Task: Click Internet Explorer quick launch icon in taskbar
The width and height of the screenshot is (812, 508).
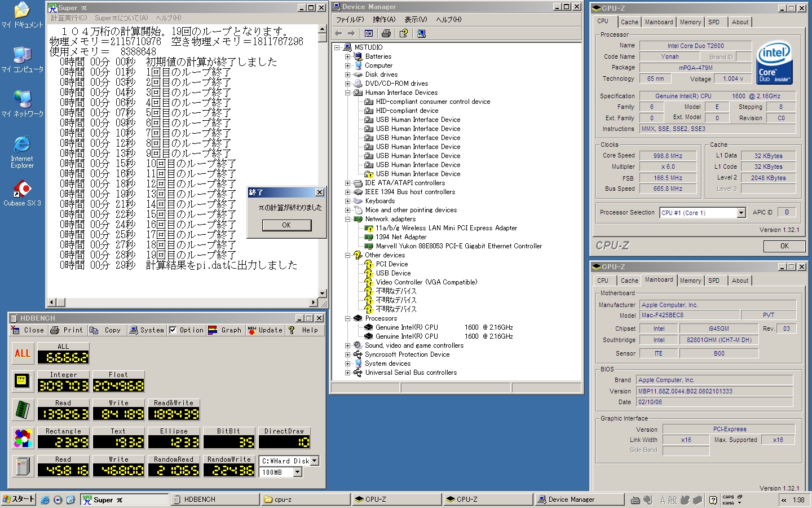Action: point(45,500)
